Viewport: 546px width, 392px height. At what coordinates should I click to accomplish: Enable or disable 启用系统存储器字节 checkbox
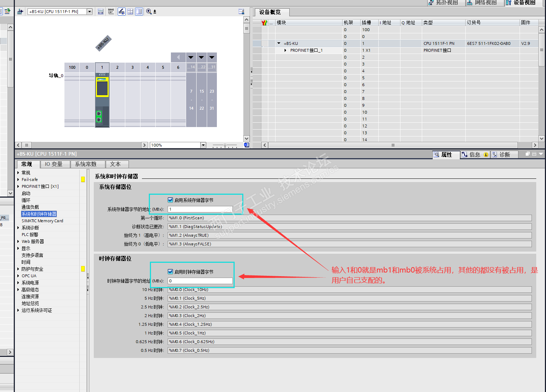click(170, 200)
